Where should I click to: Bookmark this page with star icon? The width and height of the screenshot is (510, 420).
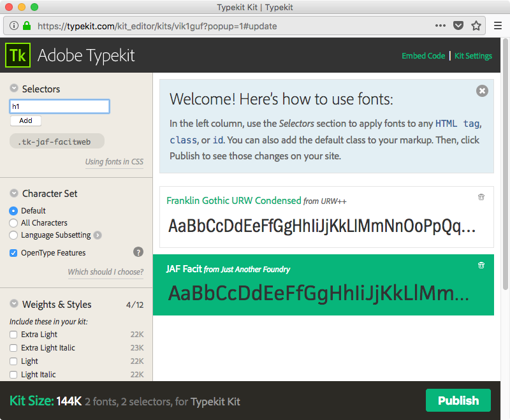tap(476, 25)
